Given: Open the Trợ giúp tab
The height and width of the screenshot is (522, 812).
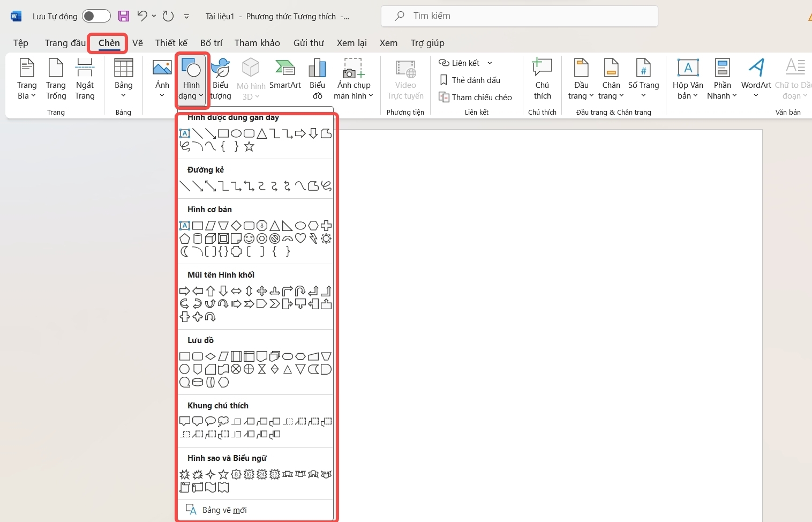Looking at the screenshot, I should point(427,43).
